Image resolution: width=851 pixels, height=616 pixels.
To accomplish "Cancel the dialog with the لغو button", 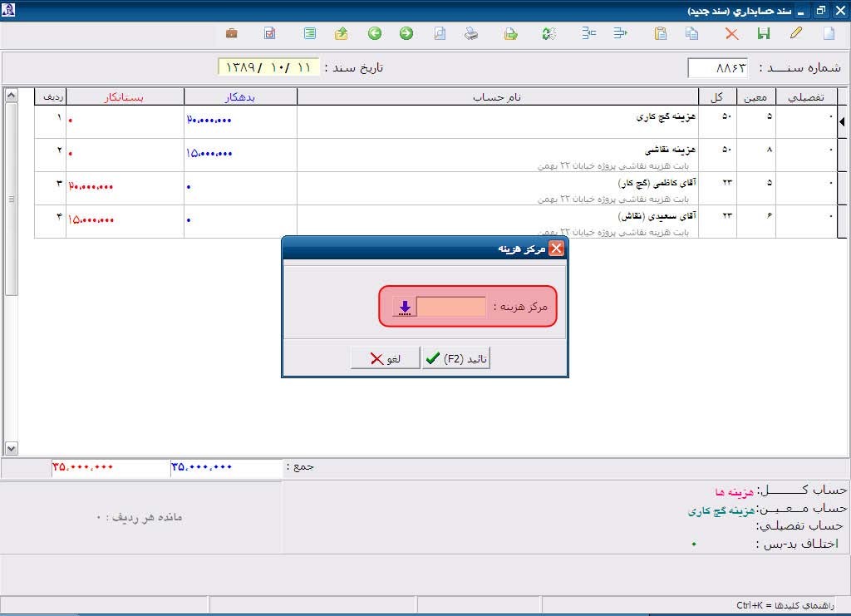I will pos(384,357).
